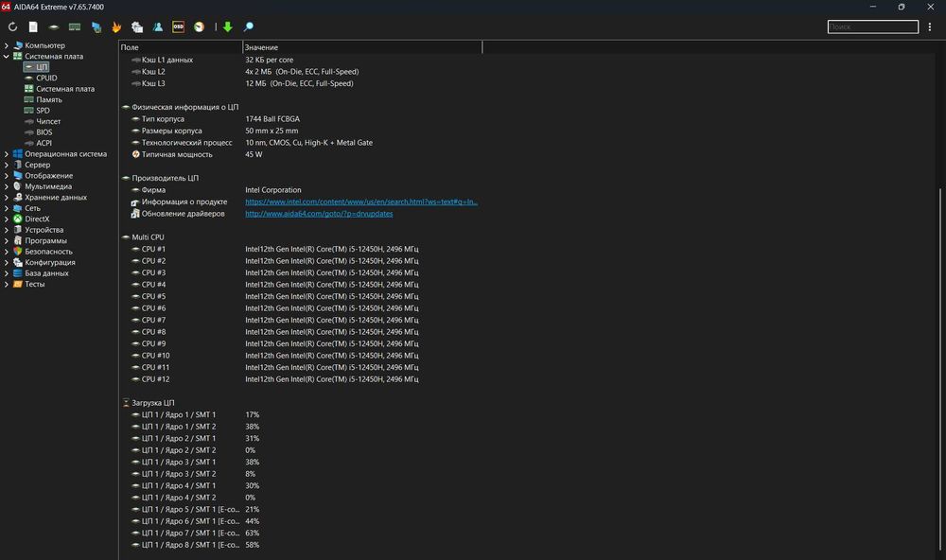Collapse the Системная плата tree node
The width and height of the screenshot is (946, 560).
pyautogui.click(x=6, y=56)
